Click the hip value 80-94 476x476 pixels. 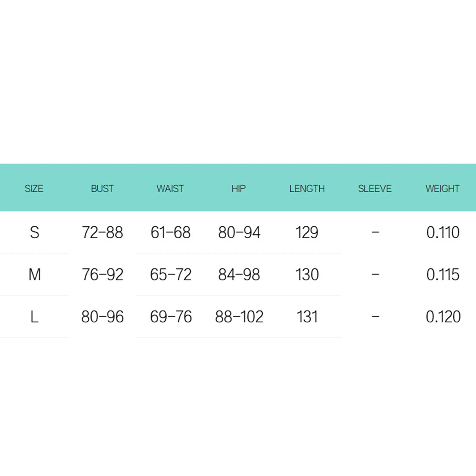tap(239, 232)
